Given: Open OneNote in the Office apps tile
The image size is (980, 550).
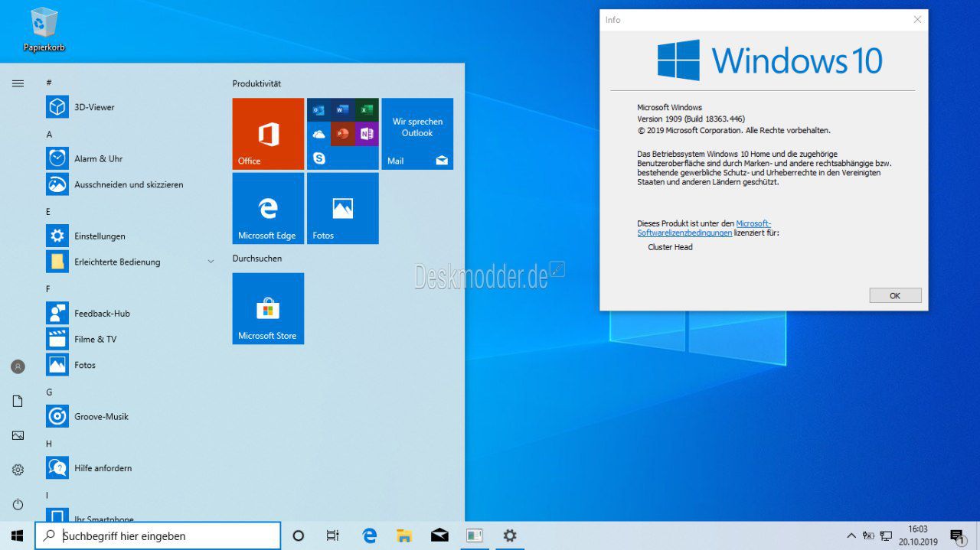Looking at the screenshot, I should 366,134.
